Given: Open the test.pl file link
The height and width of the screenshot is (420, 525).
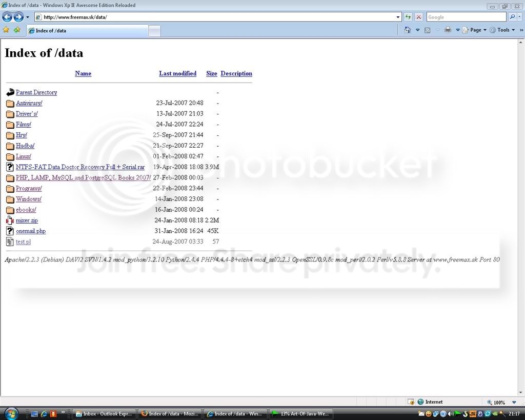Looking at the screenshot, I should coord(23,242).
